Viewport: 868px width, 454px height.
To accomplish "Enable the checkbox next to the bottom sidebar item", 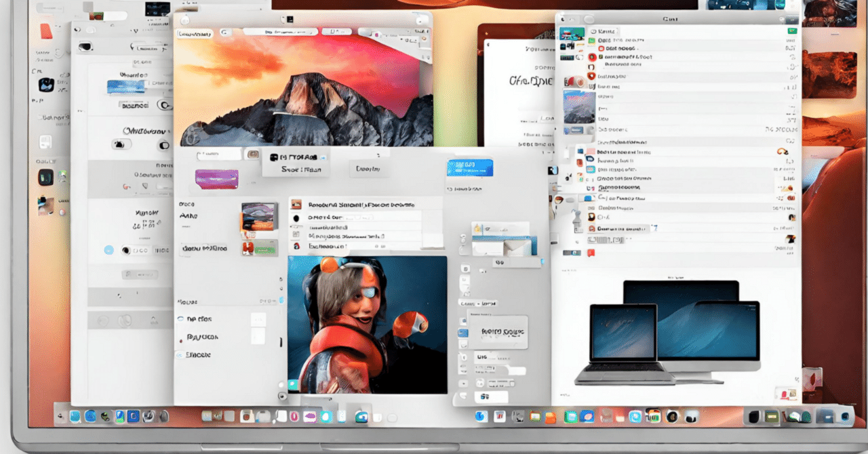I will pyautogui.click(x=180, y=354).
